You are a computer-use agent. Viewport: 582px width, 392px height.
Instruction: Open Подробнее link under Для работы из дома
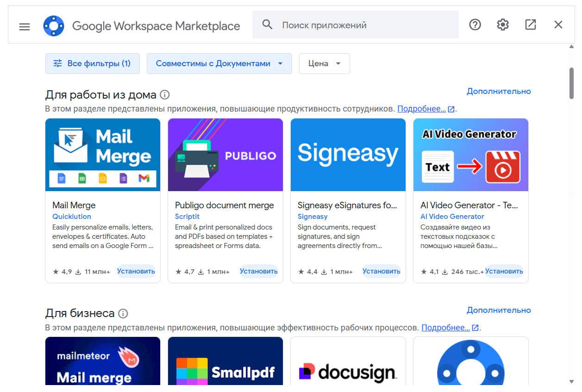pos(421,109)
